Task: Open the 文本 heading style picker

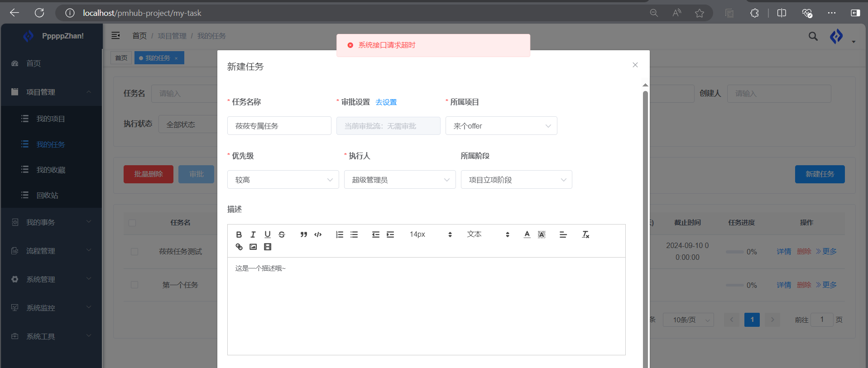Action: 488,234
